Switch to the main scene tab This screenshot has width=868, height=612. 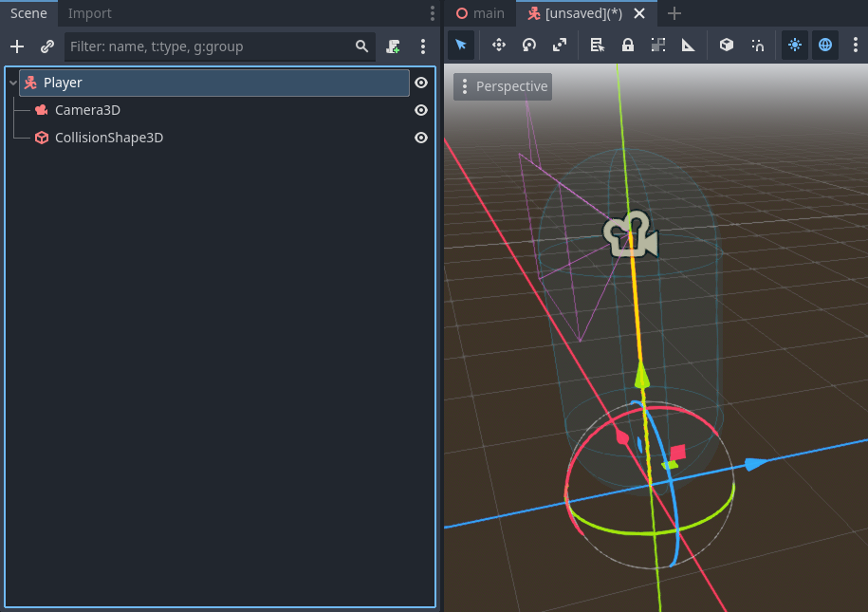point(480,13)
